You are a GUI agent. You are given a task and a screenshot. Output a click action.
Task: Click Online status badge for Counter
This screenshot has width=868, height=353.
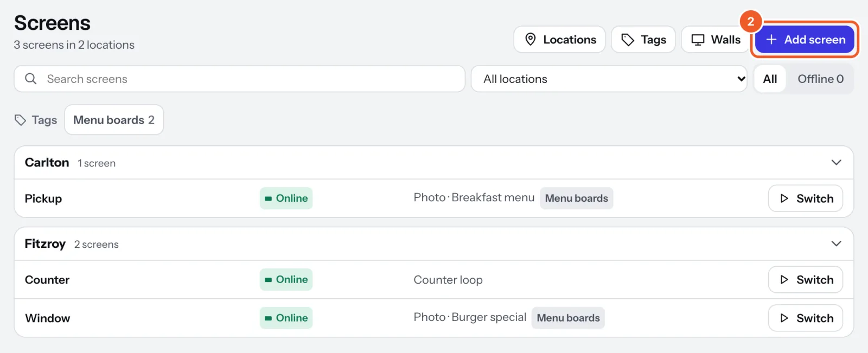coord(286,280)
